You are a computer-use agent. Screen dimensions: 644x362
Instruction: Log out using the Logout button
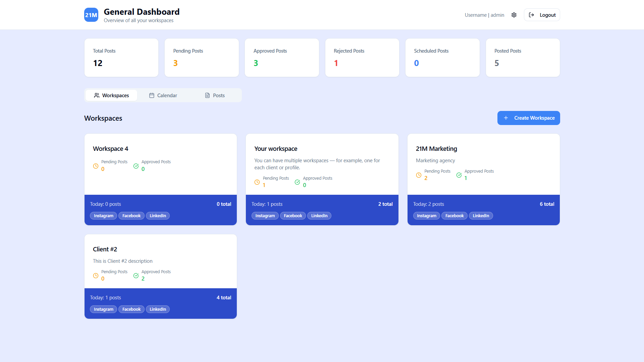pos(542,15)
